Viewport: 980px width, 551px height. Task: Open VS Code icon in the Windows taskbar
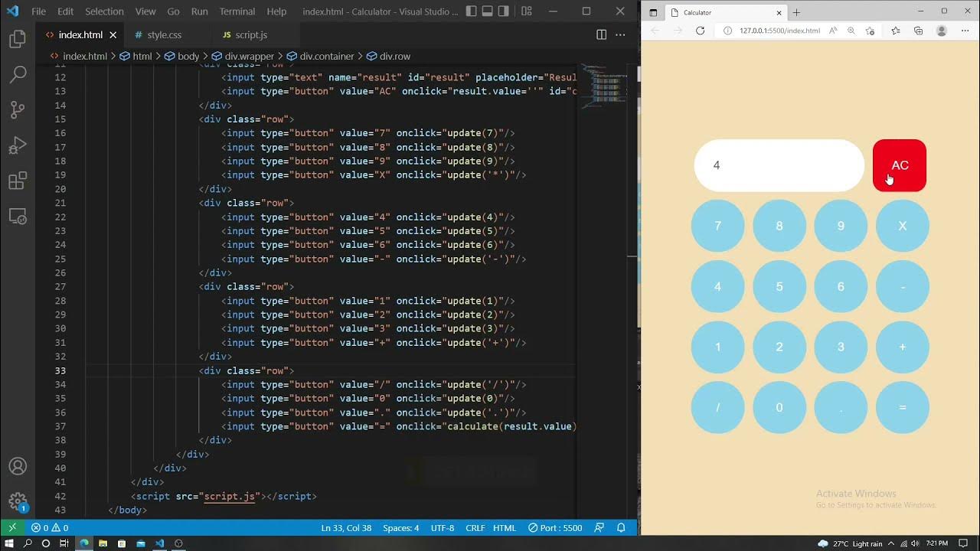tap(159, 543)
